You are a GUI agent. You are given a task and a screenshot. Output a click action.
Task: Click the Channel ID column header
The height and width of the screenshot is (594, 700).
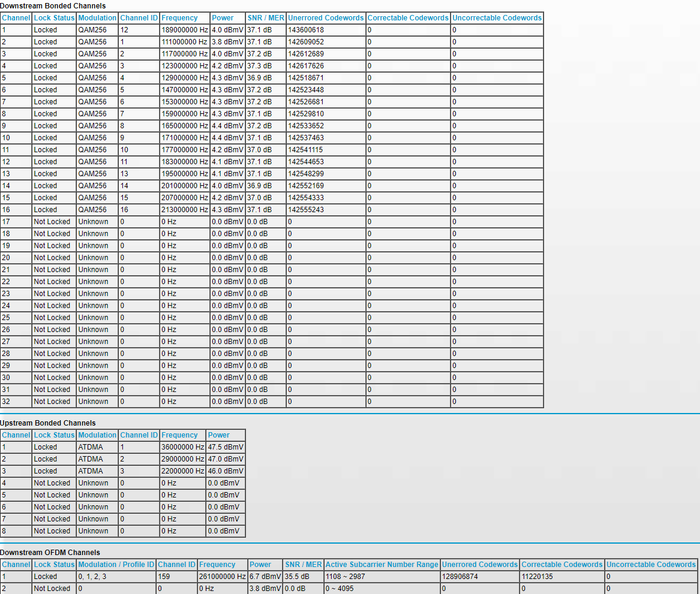(x=139, y=17)
